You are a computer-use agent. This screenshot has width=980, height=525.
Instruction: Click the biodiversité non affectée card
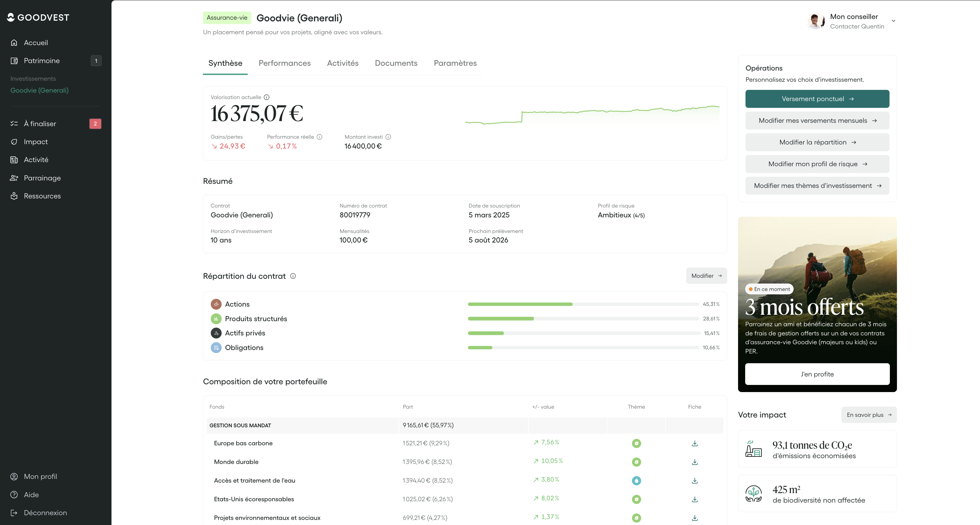tap(817, 493)
